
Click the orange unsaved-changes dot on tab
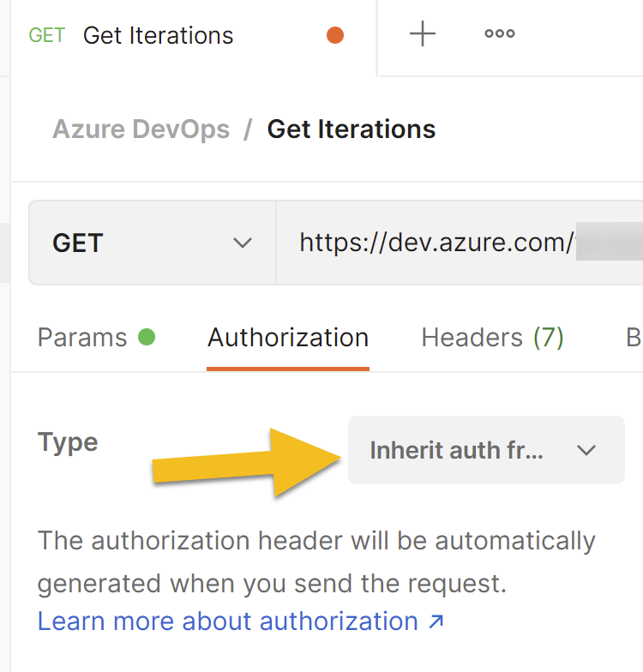(x=335, y=35)
